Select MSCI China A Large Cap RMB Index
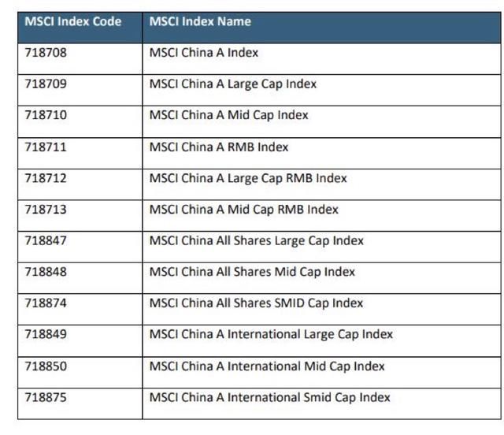Image resolution: width=504 pixels, height=435 pixels. (248, 178)
